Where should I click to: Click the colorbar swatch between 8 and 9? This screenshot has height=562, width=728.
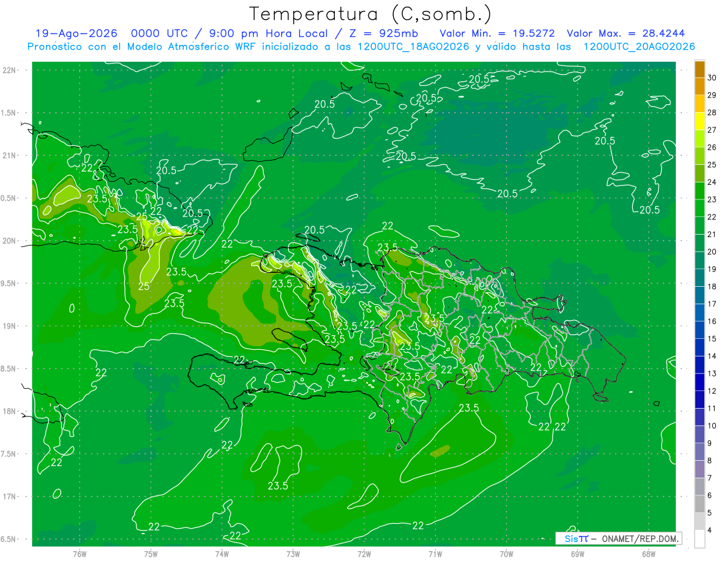tap(699, 452)
